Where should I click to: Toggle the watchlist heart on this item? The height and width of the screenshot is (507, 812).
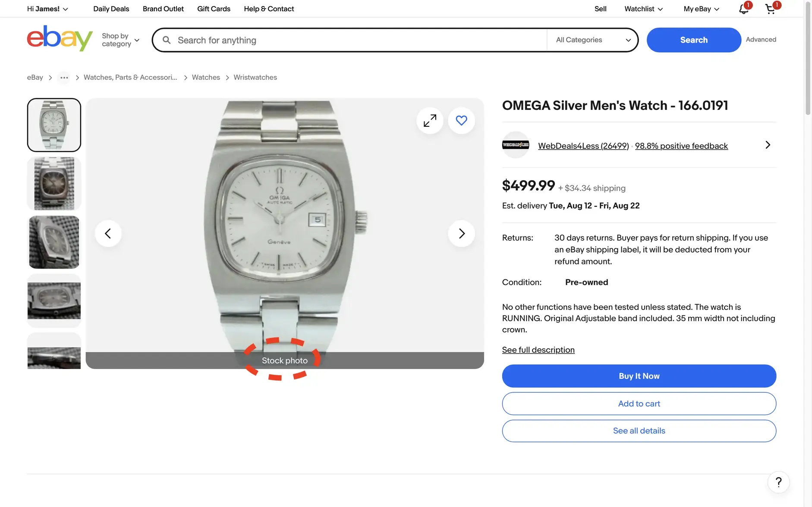click(462, 120)
